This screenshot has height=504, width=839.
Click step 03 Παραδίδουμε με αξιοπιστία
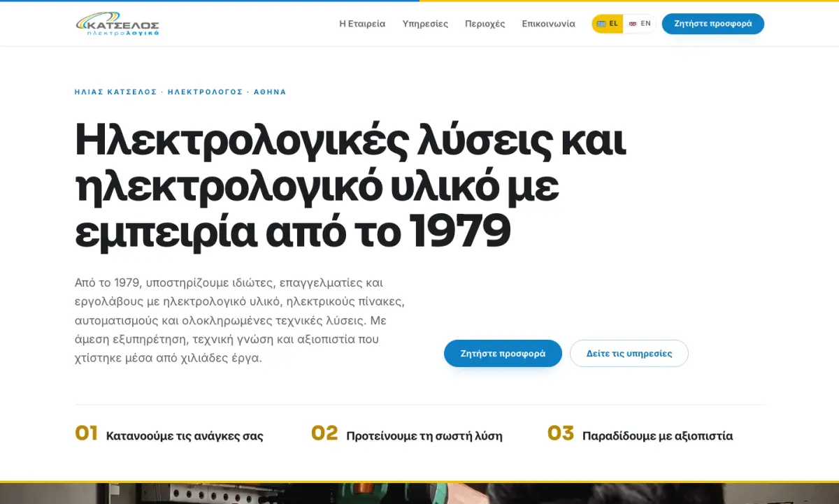pyautogui.click(x=640, y=434)
